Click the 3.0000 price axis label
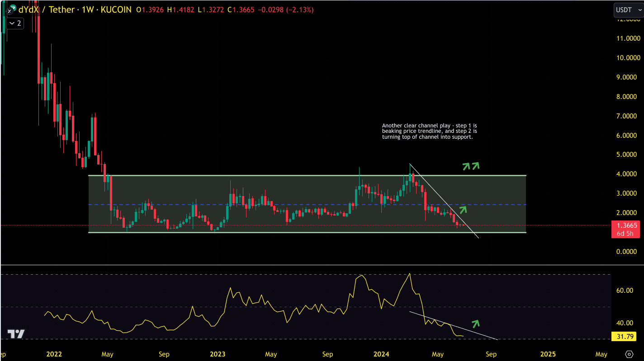 tap(626, 193)
